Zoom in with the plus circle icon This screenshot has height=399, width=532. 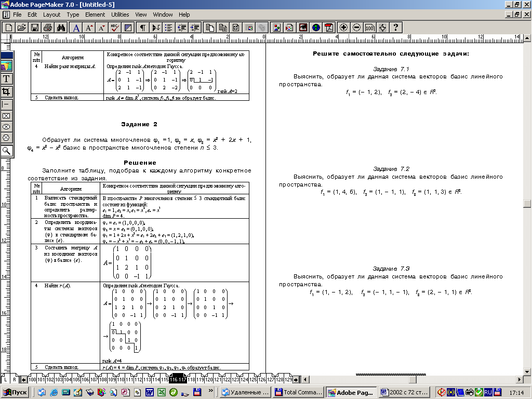click(x=344, y=28)
